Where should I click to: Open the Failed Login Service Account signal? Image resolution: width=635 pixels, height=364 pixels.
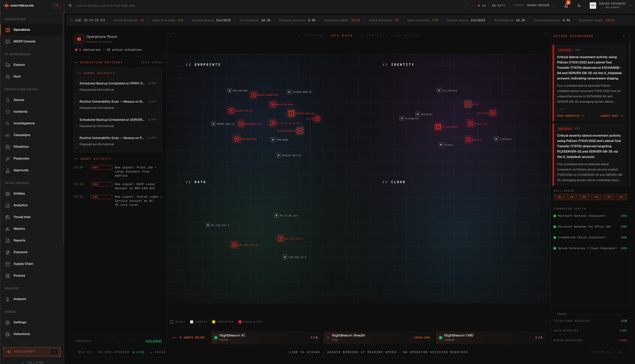[x=118, y=201]
